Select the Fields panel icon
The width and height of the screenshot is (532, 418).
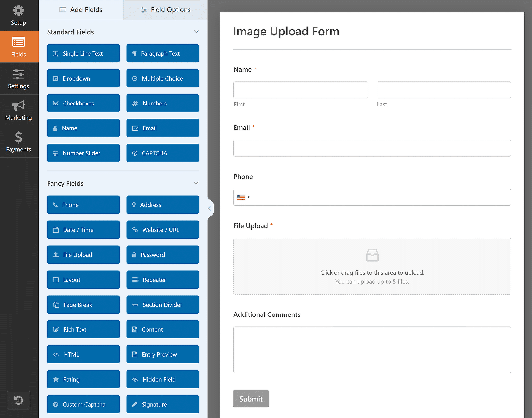coord(18,47)
